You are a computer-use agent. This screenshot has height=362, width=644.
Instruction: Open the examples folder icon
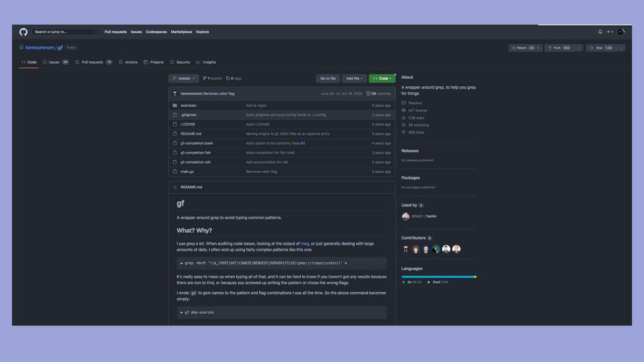click(175, 105)
